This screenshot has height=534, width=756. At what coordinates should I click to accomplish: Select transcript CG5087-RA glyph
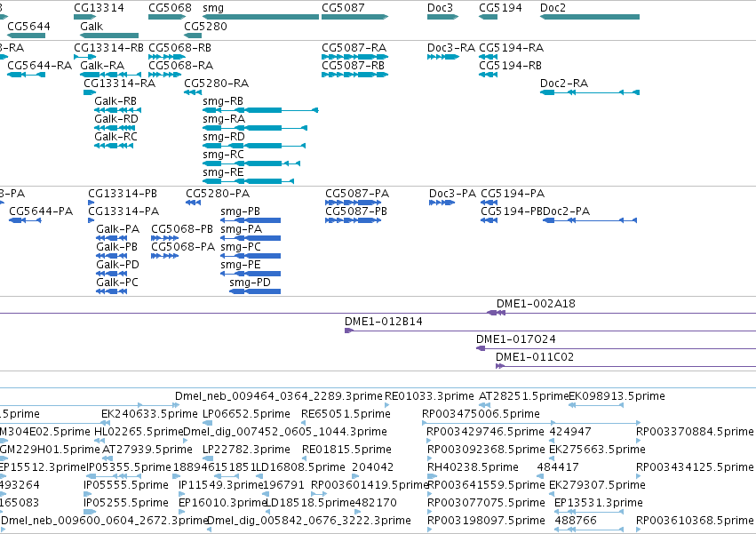(x=354, y=57)
